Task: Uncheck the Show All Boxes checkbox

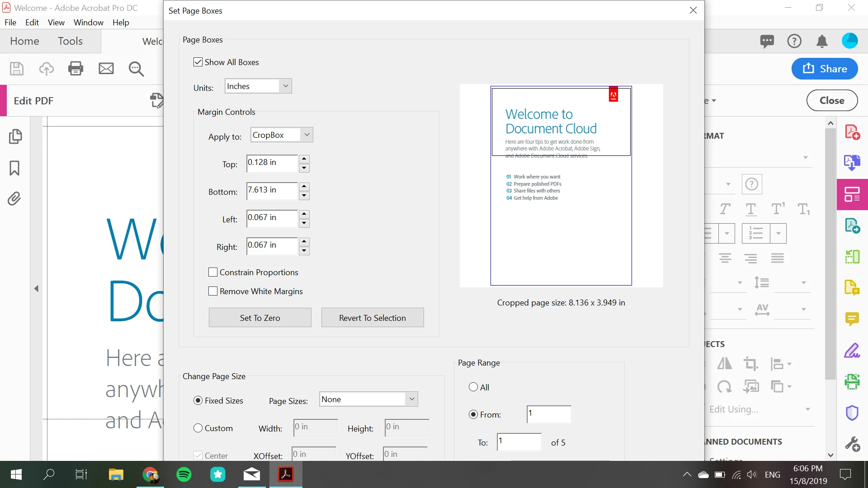Action: pyautogui.click(x=198, y=62)
